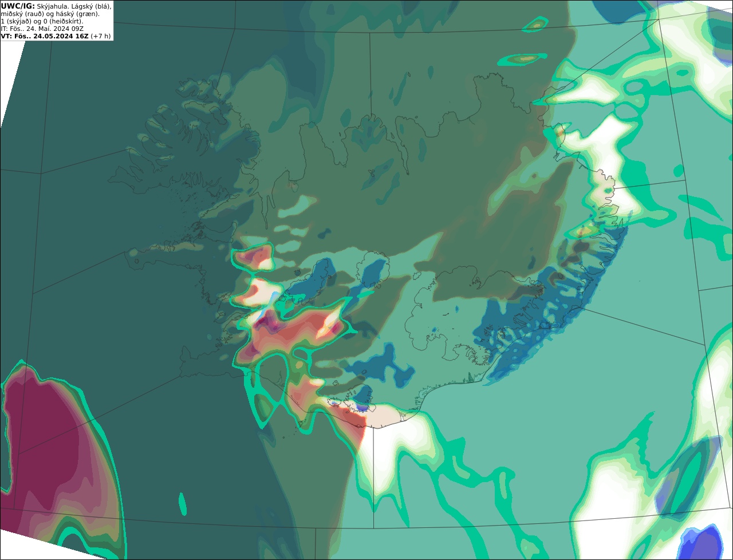Click the "háský (græn)" legend text

(77, 14)
